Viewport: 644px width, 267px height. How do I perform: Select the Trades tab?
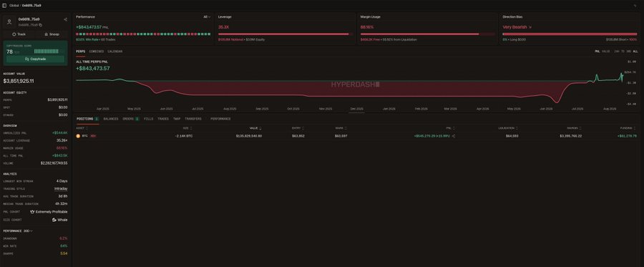click(x=163, y=119)
